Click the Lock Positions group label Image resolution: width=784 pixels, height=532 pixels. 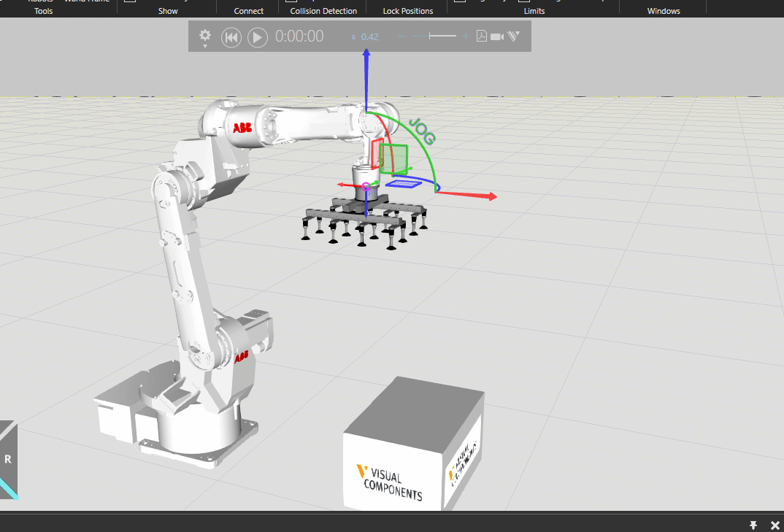(408, 11)
